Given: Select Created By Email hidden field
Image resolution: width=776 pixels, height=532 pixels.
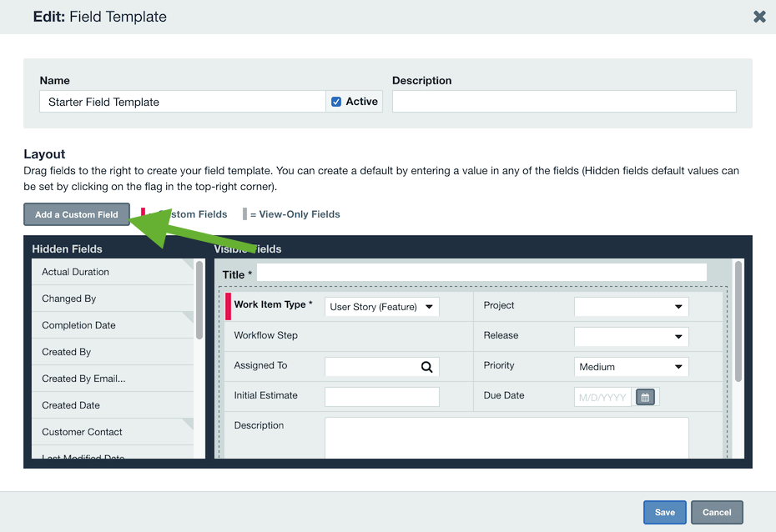Looking at the screenshot, I should [113, 379].
